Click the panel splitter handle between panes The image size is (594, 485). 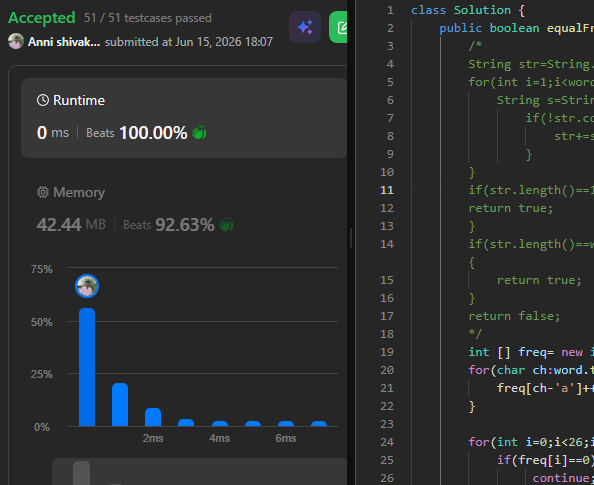click(x=351, y=238)
